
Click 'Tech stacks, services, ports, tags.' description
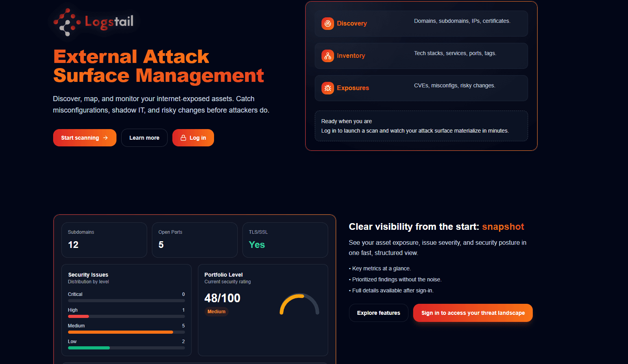tap(455, 53)
